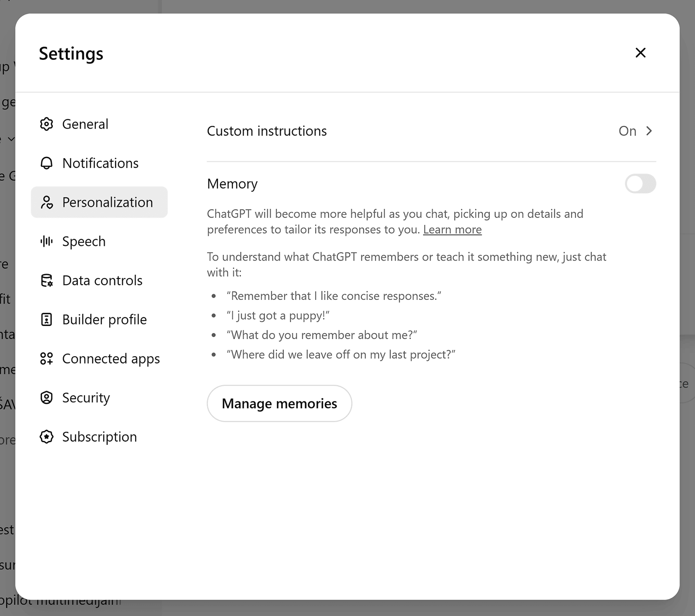Click the Speech waveform icon
Viewport: 695px width, 616px height.
[x=46, y=241]
